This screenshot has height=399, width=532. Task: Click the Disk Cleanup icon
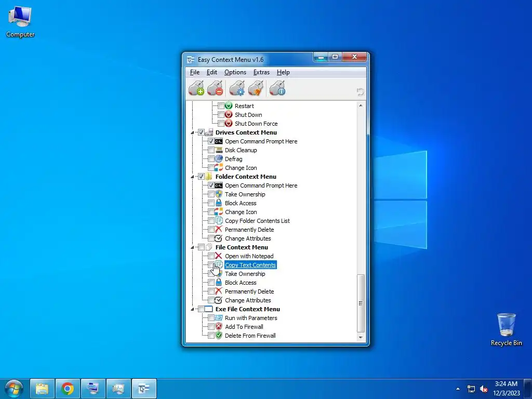click(219, 150)
